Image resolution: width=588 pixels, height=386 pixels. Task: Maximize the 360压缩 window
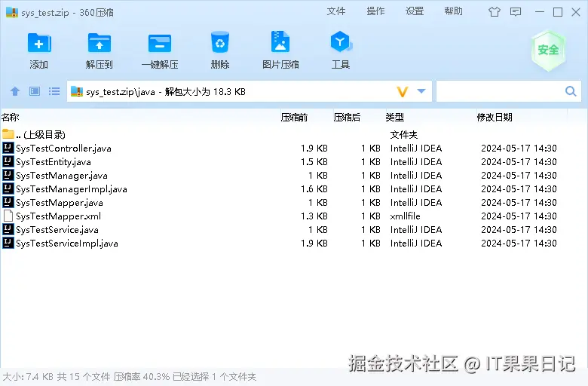click(558, 12)
